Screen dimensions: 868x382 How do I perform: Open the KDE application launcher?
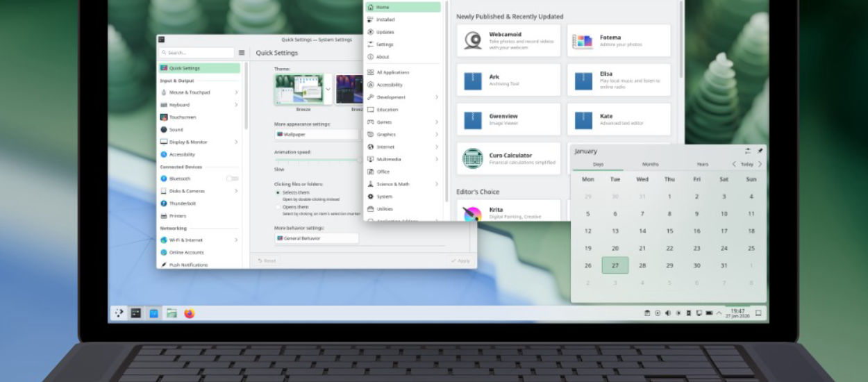tap(119, 313)
